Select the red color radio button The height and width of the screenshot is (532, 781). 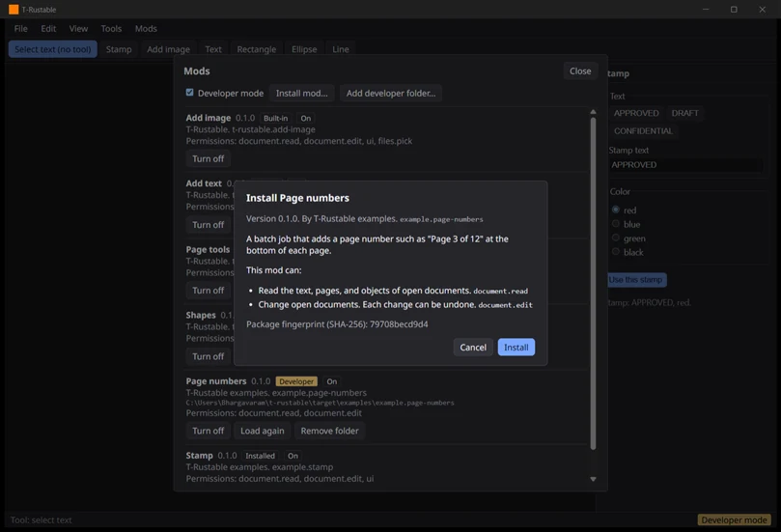616,210
